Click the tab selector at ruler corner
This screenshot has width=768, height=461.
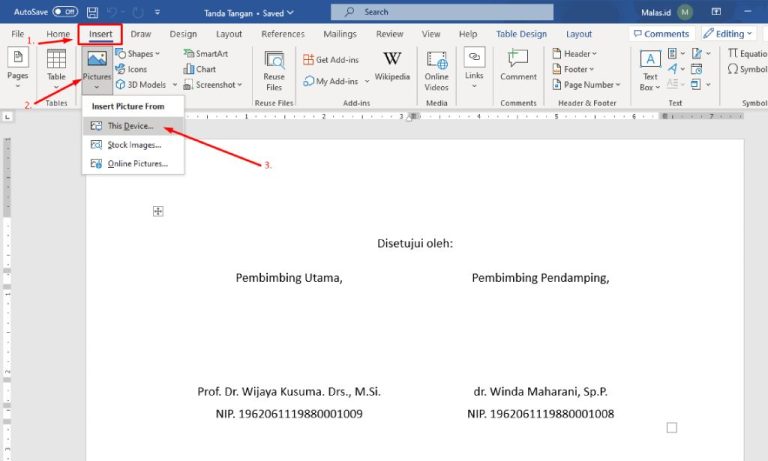7,117
